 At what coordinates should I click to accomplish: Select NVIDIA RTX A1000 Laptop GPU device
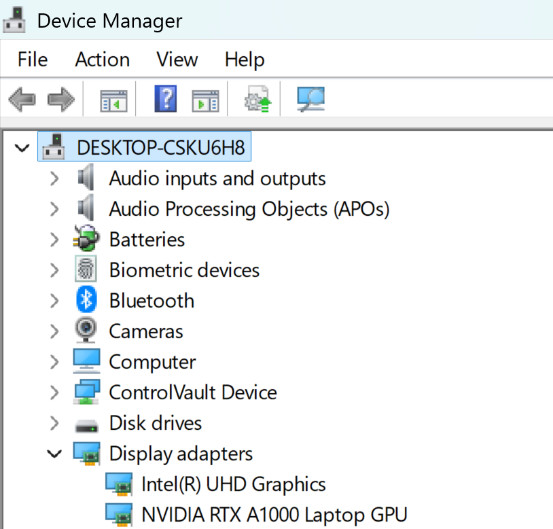tap(274, 515)
